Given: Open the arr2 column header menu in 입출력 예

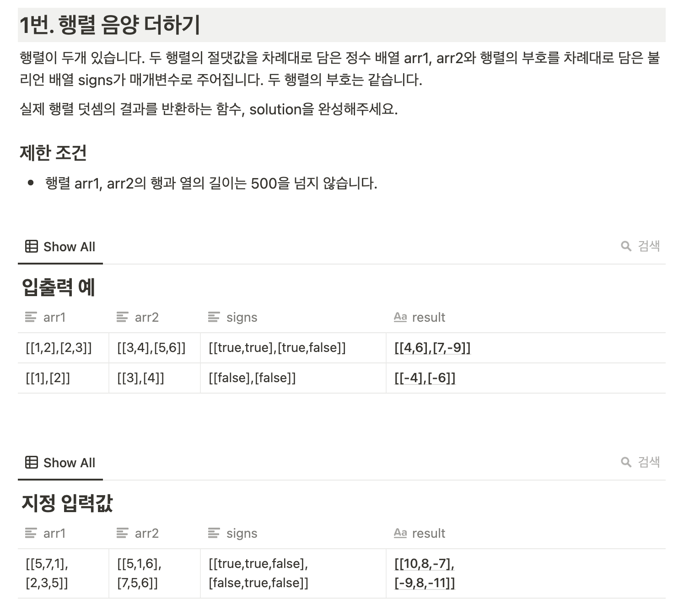Looking at the screenshot, I should click(155, 317).
